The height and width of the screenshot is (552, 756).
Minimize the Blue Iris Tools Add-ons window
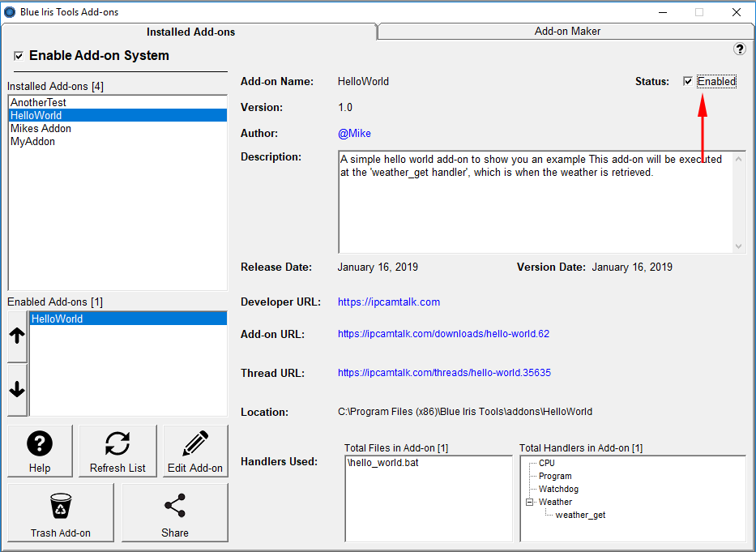[x=663, y=12]
